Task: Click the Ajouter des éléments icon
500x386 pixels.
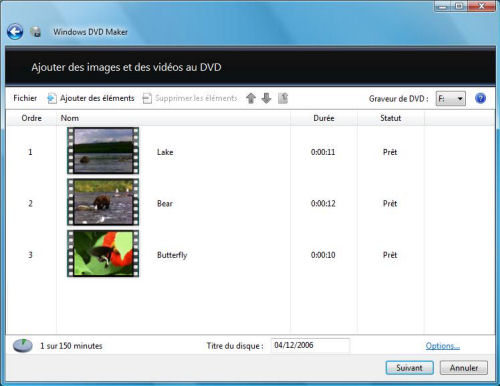Action: (51, 98)
